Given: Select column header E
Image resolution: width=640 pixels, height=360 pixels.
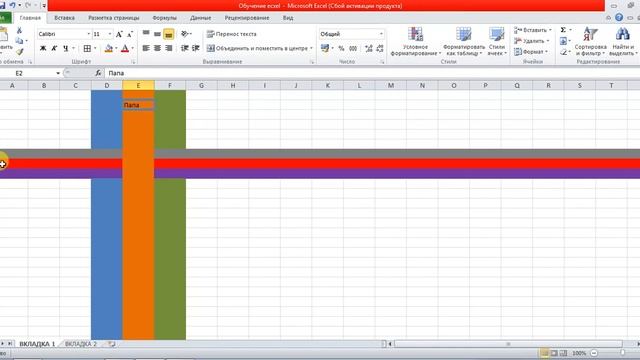Looking at the screenshot, I should (x=138, y=85).
